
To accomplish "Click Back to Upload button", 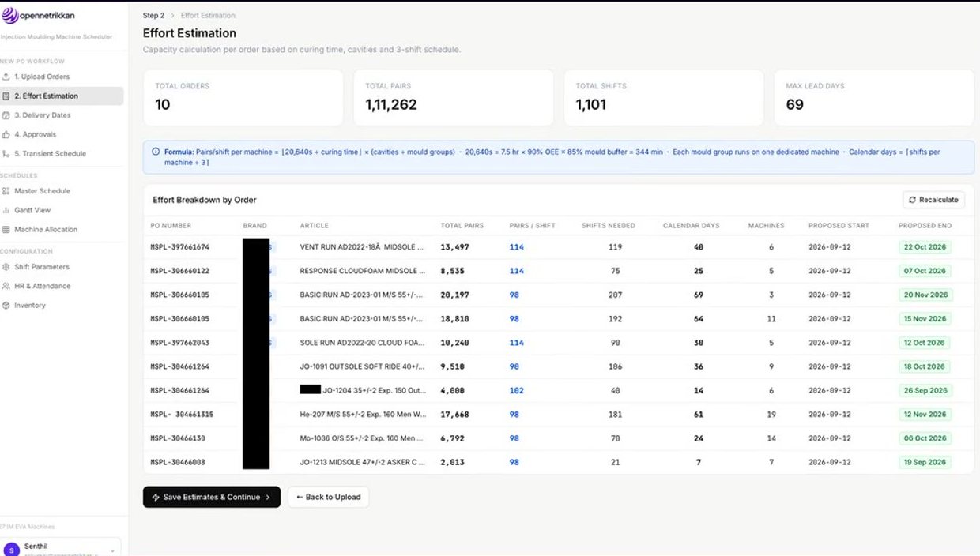I will pos(328,497).
